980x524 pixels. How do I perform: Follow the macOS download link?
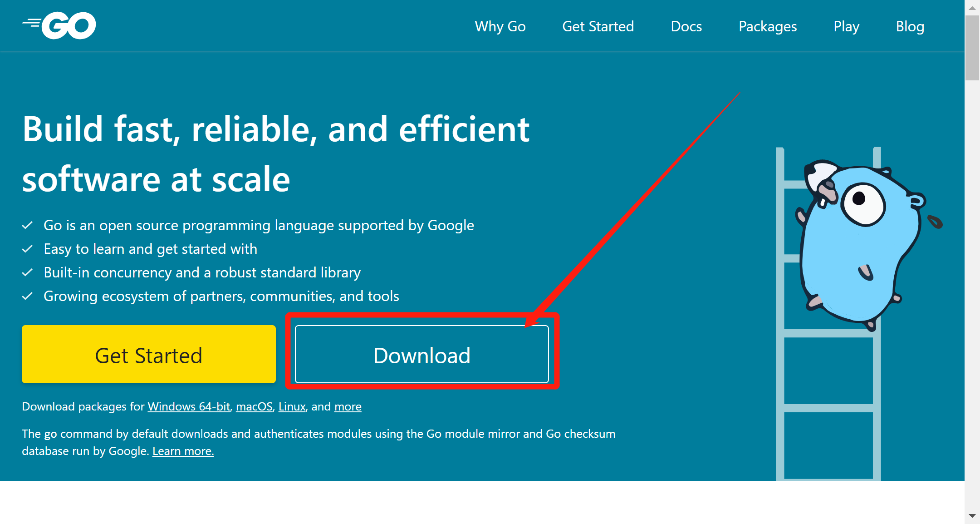(254, 406)
